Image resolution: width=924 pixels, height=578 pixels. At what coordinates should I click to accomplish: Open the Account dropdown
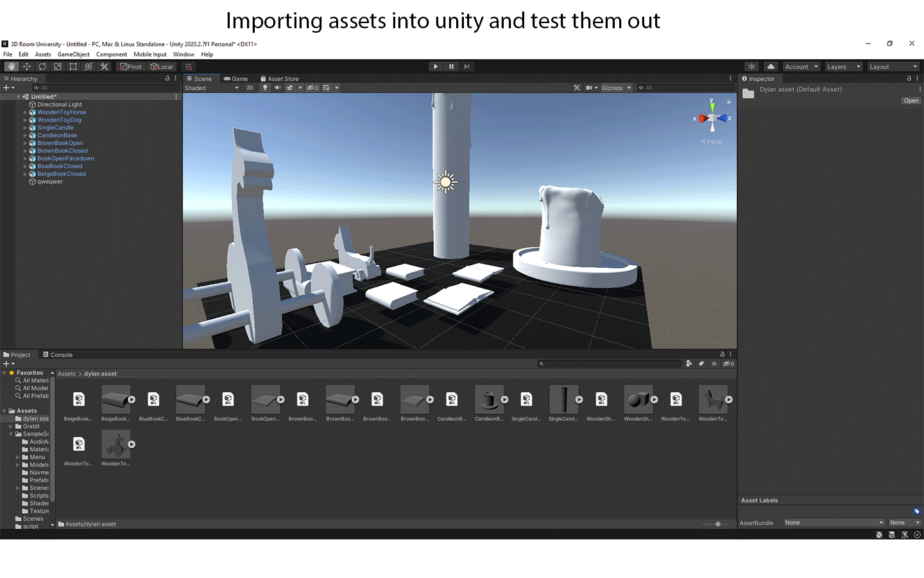tap(801, 67)
